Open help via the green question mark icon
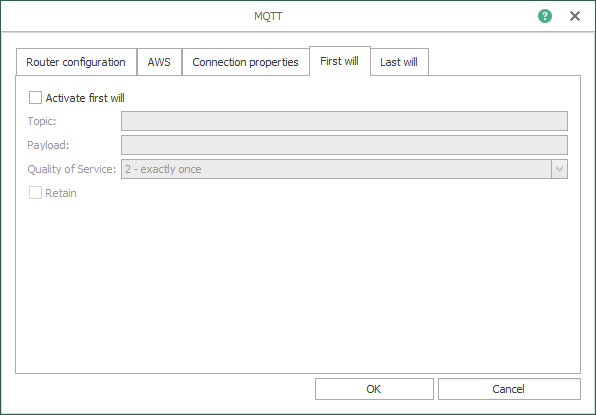 545,16
